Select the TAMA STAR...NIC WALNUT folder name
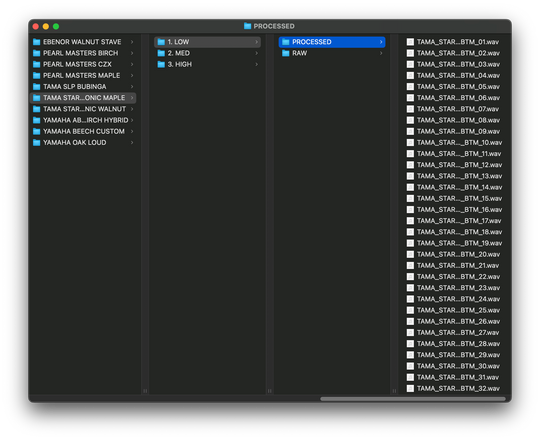The image size is (540, 440). [x=84, y=109]
